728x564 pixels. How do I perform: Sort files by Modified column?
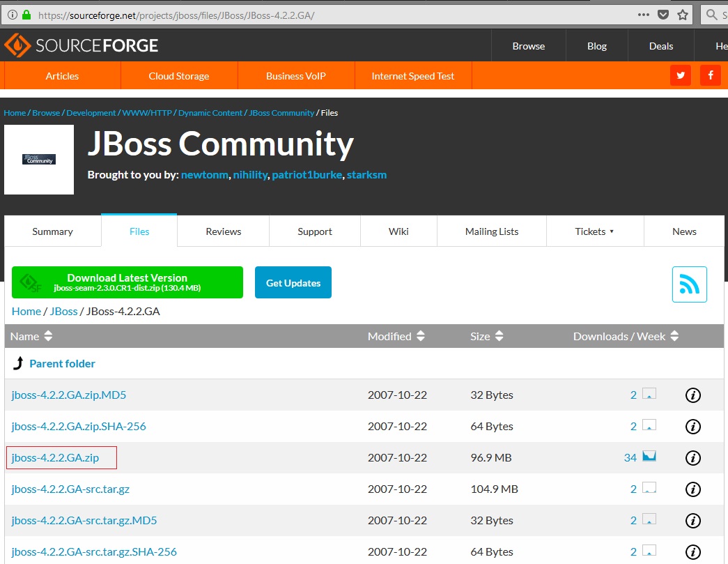[x=396, y=336]
